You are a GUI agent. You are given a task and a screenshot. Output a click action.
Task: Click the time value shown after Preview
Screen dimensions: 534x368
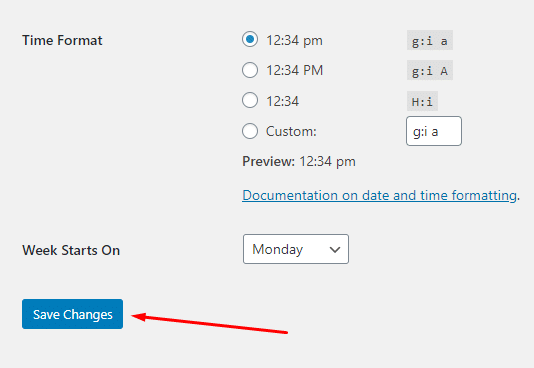[x=327, y=162]
